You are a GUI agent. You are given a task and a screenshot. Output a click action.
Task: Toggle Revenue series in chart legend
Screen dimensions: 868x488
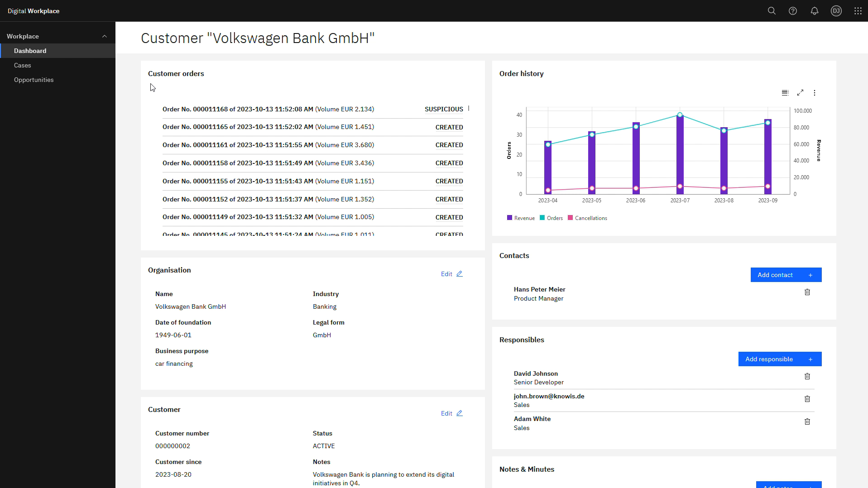521,218
